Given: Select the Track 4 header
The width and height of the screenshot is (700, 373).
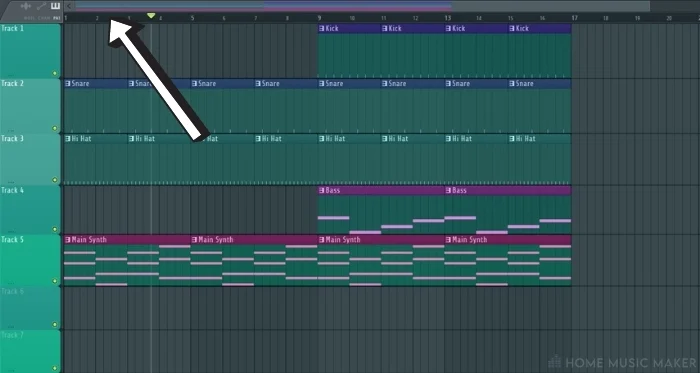Looking at the screenshot, I should tap(30, 210).
